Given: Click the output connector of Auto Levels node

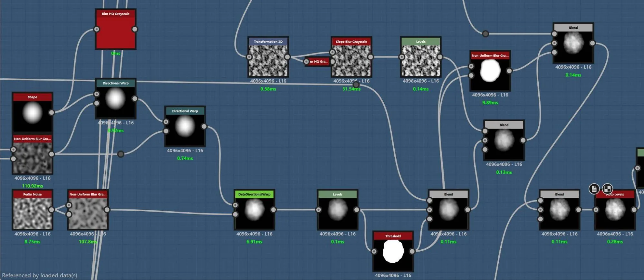Looking at the screenshot, I should [634, 210].
